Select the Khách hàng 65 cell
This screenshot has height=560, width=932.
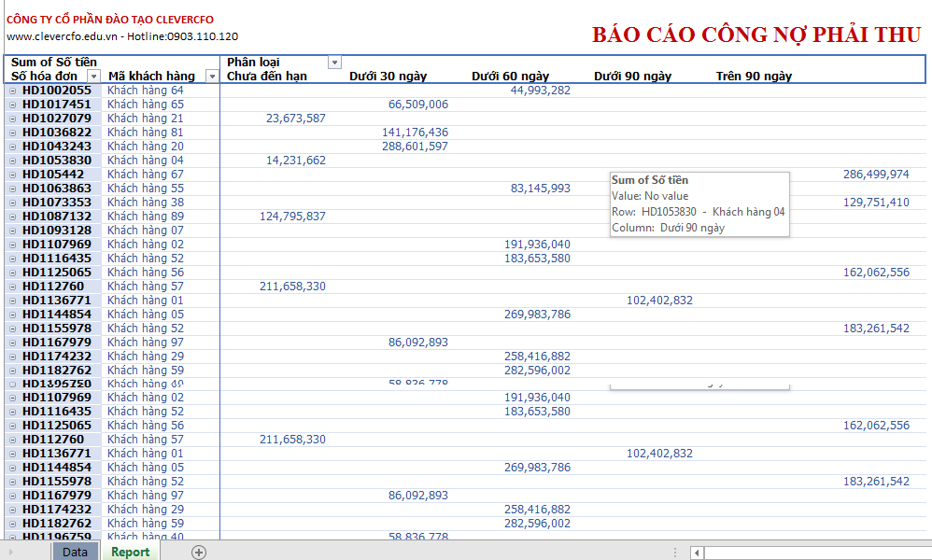tap(145, 105)
